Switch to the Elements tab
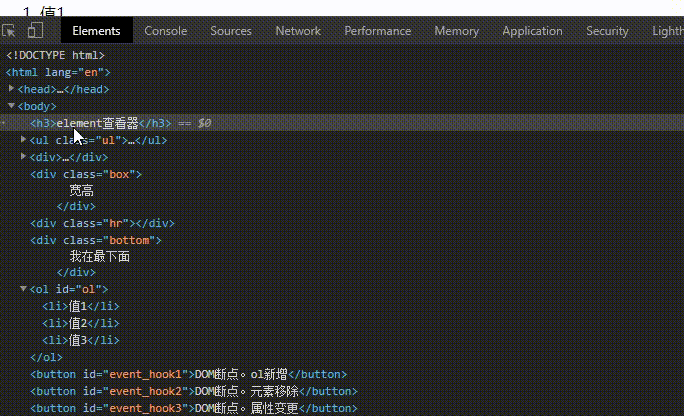Viewport: 684px width, 416px height. click(96, 31)
